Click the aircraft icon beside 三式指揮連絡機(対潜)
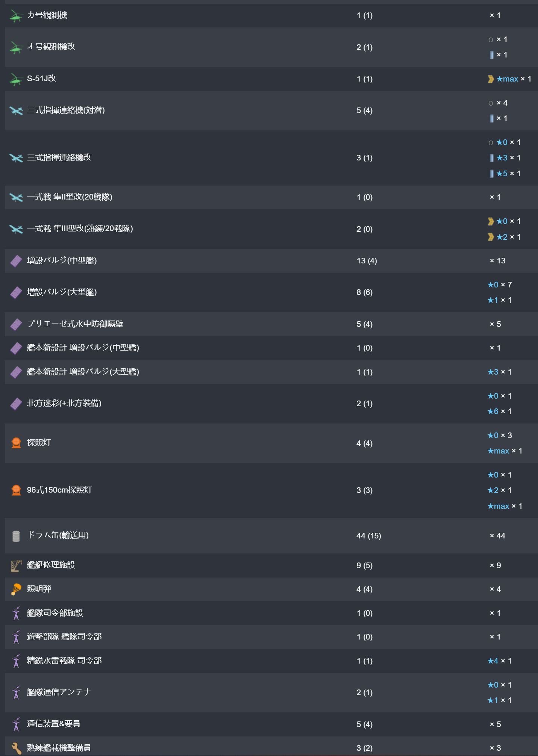538x756 pixels. coord(16,110)
